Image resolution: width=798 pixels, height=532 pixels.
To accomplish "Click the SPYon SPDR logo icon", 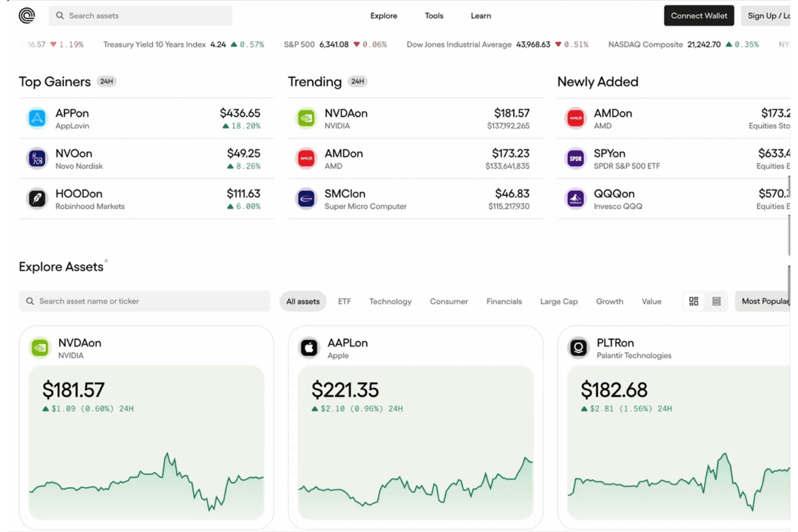I will click(x=575, y=158).
